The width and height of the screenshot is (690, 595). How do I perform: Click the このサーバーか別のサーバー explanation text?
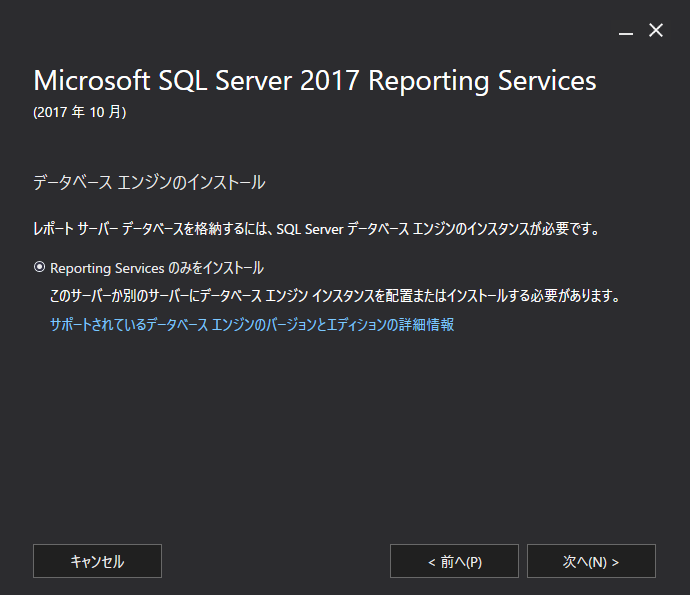coord(335,296)
